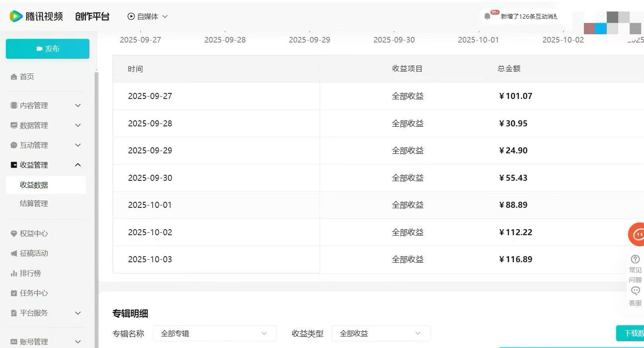Open the 收益类型 全部收益 dropdown

(x=381, y=333)
